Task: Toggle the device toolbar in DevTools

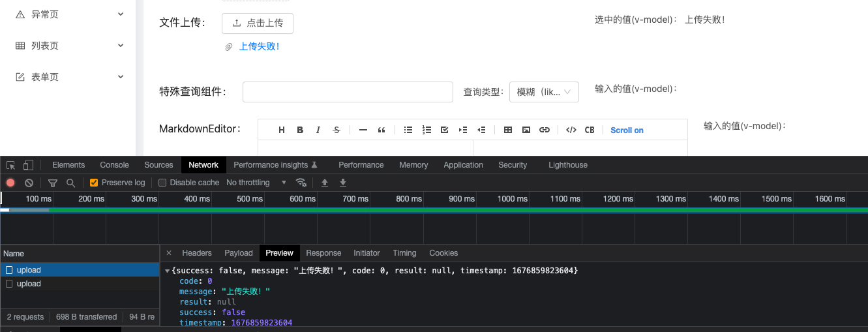Action: [x=28, y=165]
